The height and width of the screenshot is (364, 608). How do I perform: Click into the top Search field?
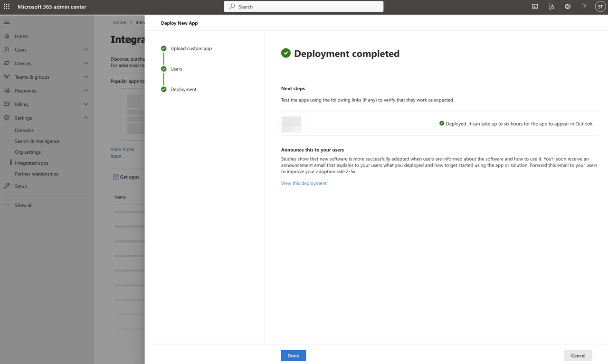[304, 7]
